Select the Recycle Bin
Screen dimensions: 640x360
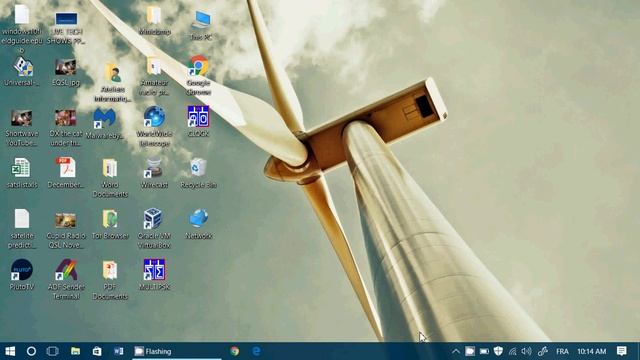[198, 173]
